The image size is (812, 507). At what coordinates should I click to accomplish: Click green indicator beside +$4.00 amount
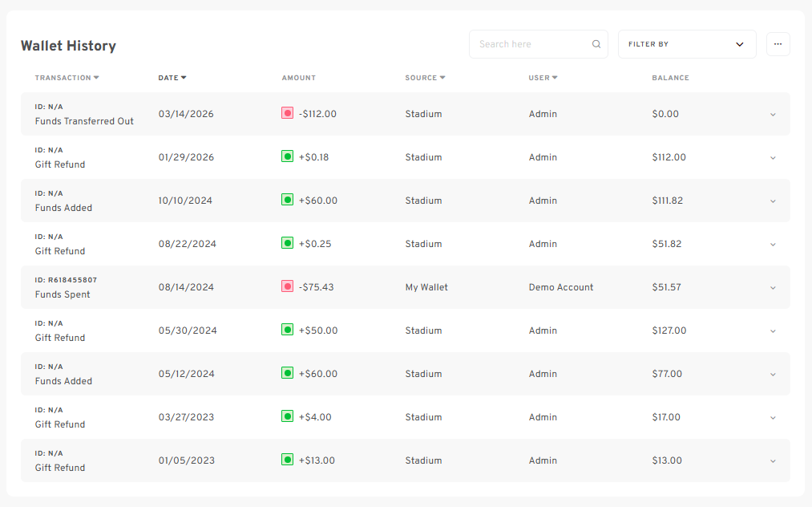(287, 417)
